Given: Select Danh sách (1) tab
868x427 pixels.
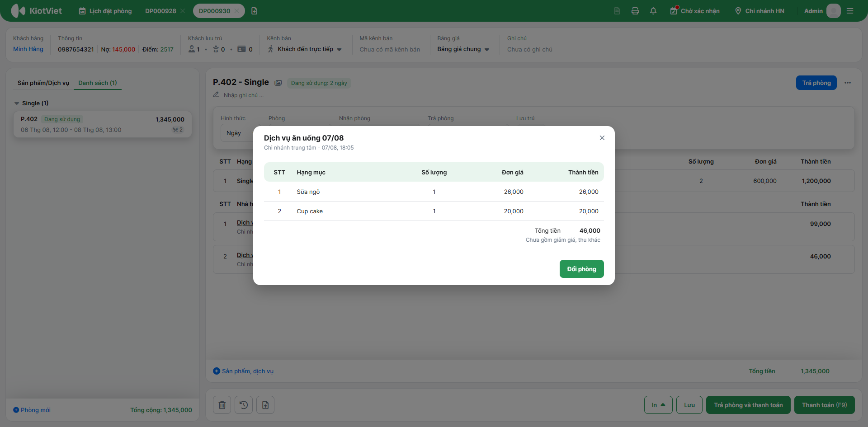Looking at the screenshot, I should pyautogui.click(x=98, y=83).
